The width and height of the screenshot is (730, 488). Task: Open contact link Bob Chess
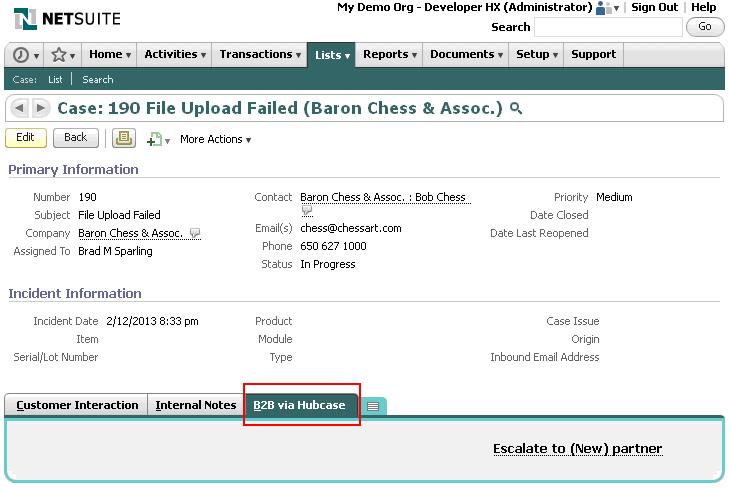coord(383,197)
